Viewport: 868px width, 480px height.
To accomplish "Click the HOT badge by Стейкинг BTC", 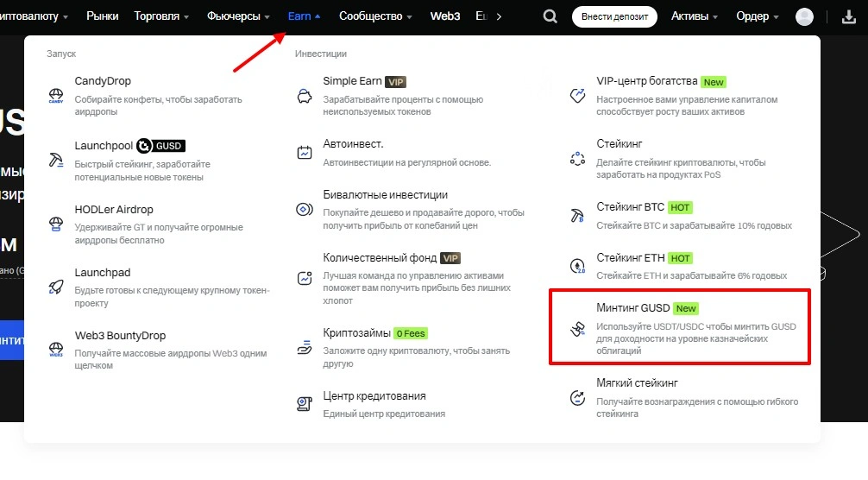I will pyautogui.click(x=680, y=207).
